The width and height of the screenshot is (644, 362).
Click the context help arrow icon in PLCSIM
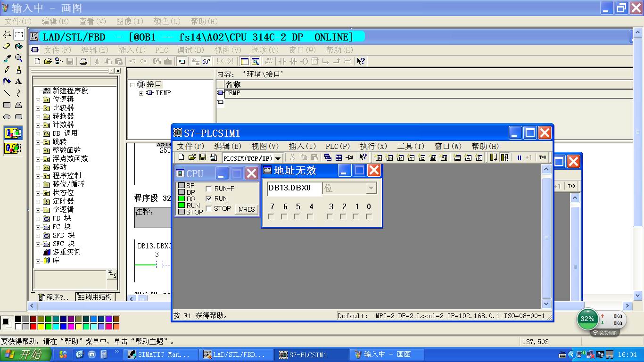[x=363, y=157]
